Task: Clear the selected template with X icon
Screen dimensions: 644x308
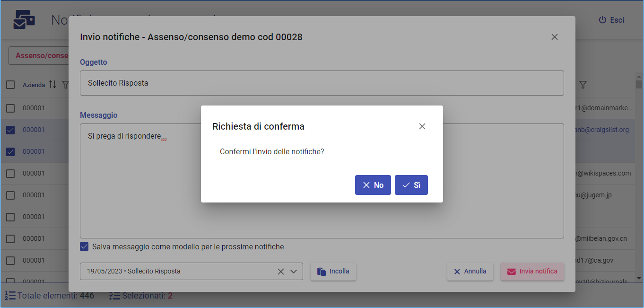Action: pos(281,272)
